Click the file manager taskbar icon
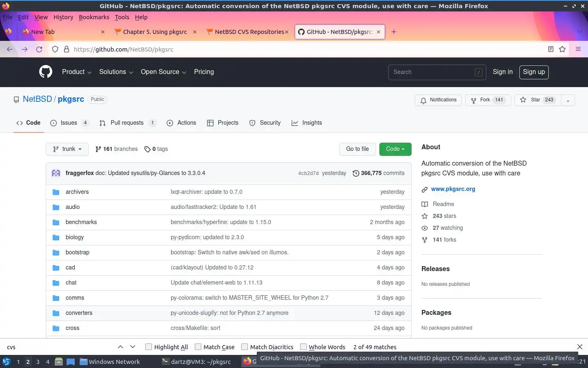 click(x=59, y=361)
